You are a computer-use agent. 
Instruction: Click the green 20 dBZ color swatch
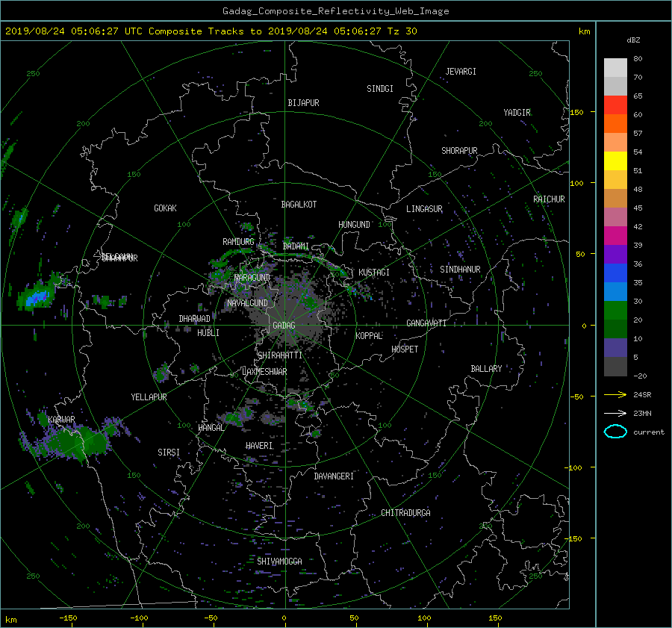pyautogui.click(x=615, y=310)
